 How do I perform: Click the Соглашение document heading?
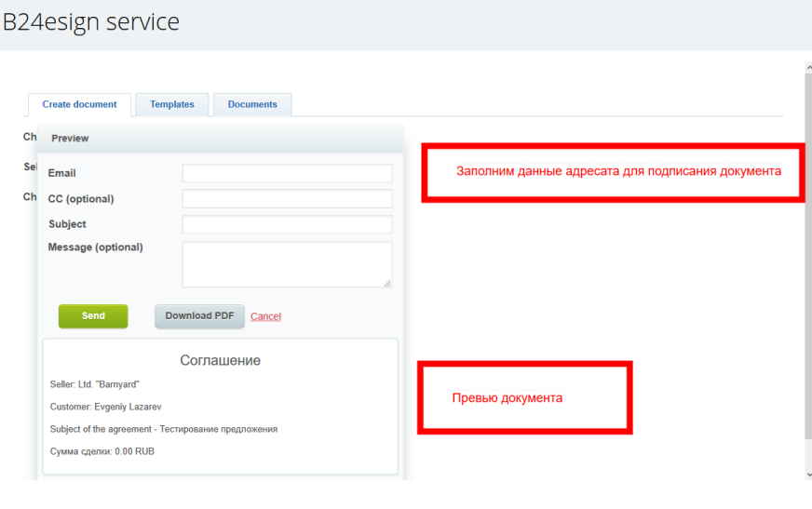pos(220,360)
